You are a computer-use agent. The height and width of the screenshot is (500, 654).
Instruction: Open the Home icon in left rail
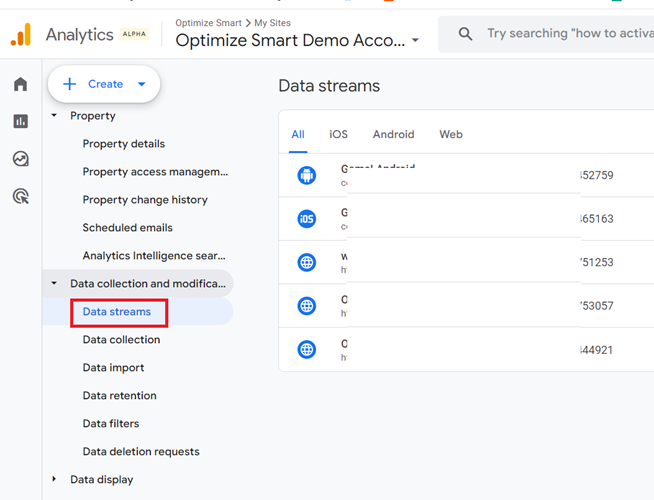coord(20,84)
